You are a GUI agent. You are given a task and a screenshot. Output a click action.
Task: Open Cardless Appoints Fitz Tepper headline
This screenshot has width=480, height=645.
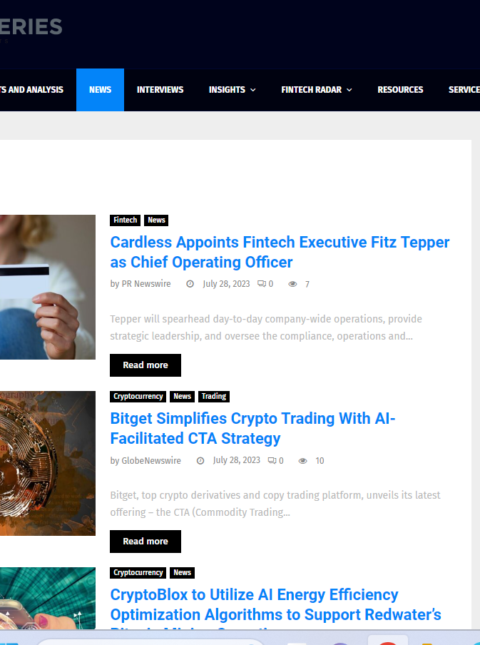tap(280, 252)
